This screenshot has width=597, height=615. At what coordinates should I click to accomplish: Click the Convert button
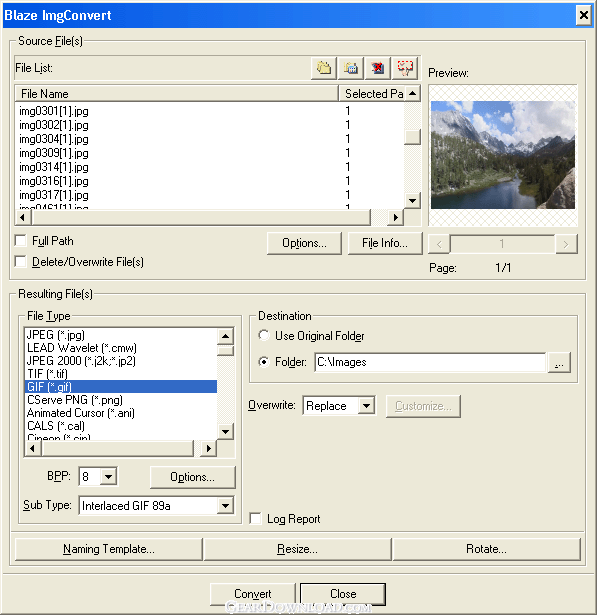[253, 594]
